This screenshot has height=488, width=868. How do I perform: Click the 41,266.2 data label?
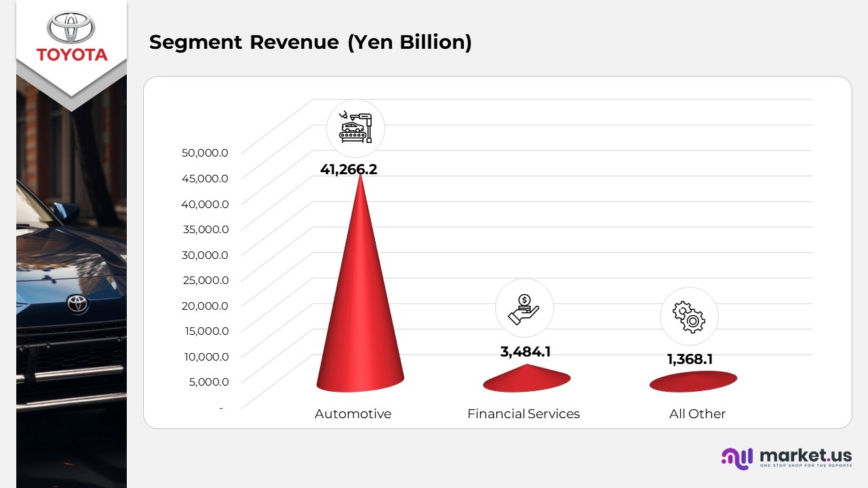pos(349,169)
